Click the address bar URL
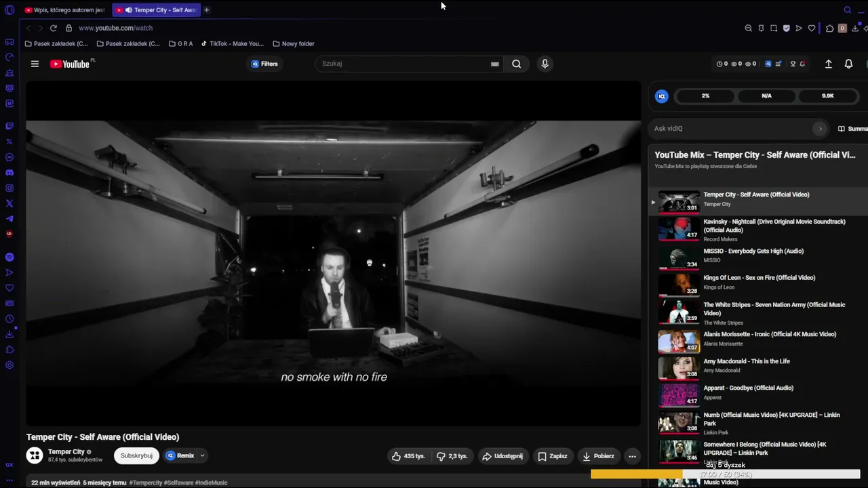The height and width of the screenshot is (488, 868). tap(116, 28)
